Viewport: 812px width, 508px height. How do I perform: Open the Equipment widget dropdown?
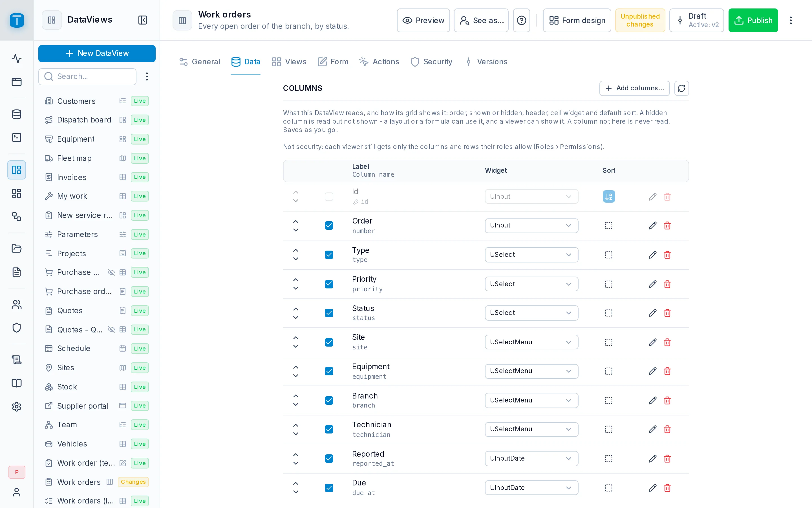click(531, 371)
